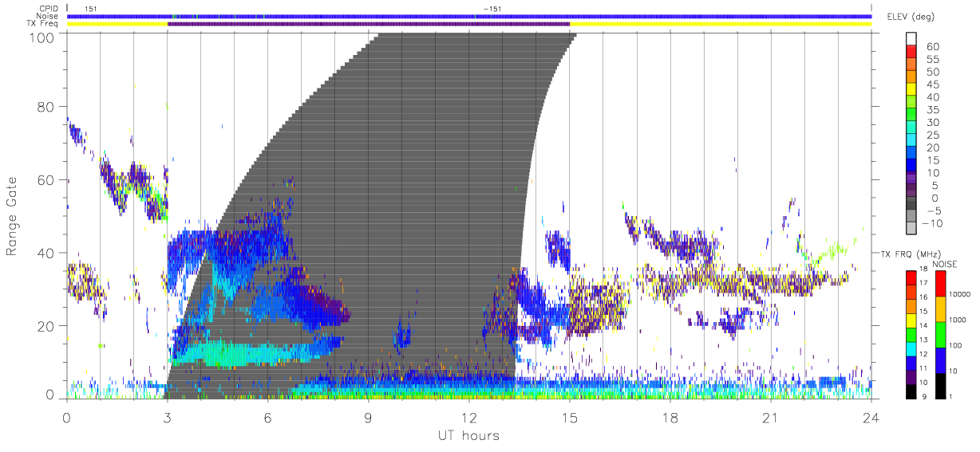This screenshot has width=980, height=452.
Task: Click the UT hours tick label 15
Action: [570, 417]
